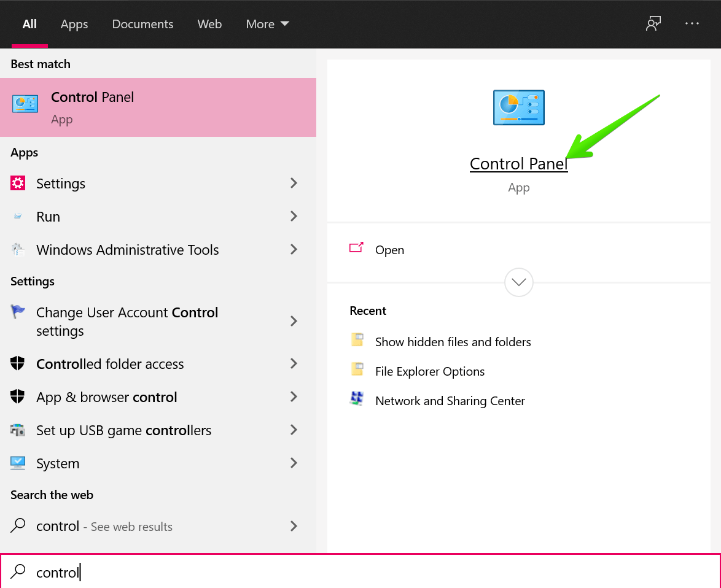This screenshot has width=721, height=588.
Task: Select App & browser control setting
Action: coord(158,397)
